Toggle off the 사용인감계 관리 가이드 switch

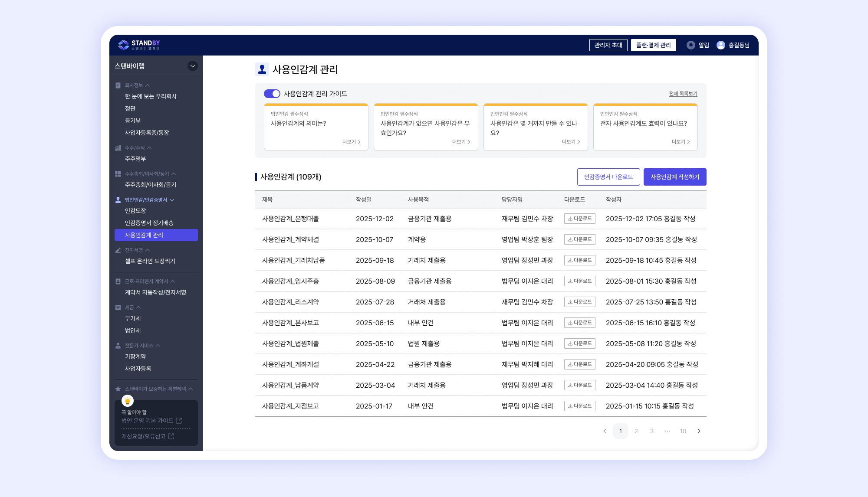point(272,94)
